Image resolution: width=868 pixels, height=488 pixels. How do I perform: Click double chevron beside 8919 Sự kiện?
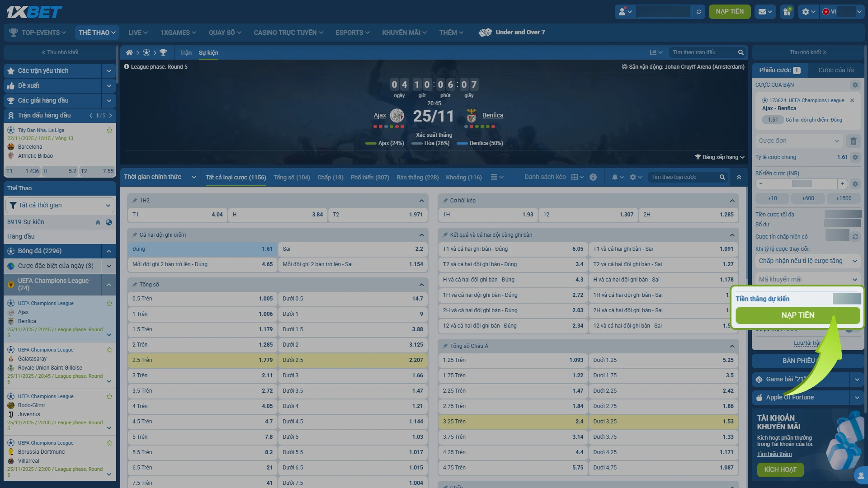pos(98,222)
